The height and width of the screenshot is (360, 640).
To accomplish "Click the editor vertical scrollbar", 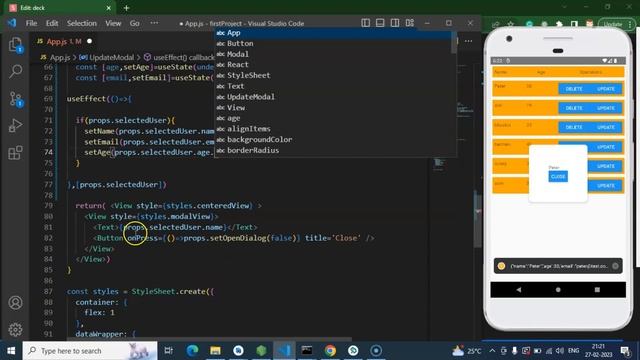I will coord(477,218).
